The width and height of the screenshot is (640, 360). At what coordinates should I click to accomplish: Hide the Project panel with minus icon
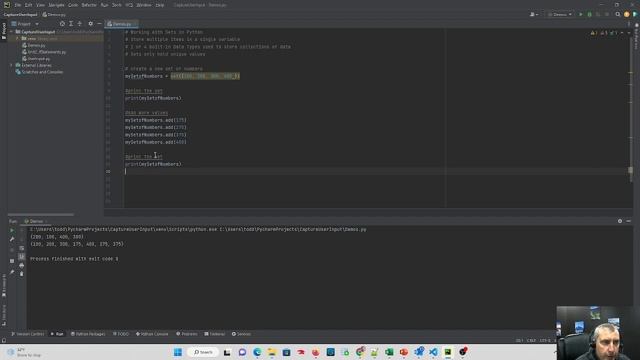[99, 24]
